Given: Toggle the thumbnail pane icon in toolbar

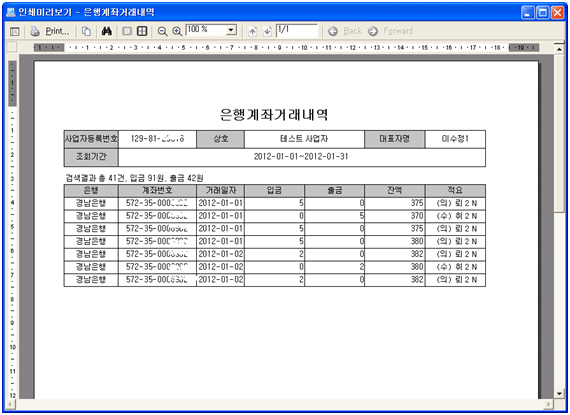Looking at the screenshot, I should click(x=15, y=32).
